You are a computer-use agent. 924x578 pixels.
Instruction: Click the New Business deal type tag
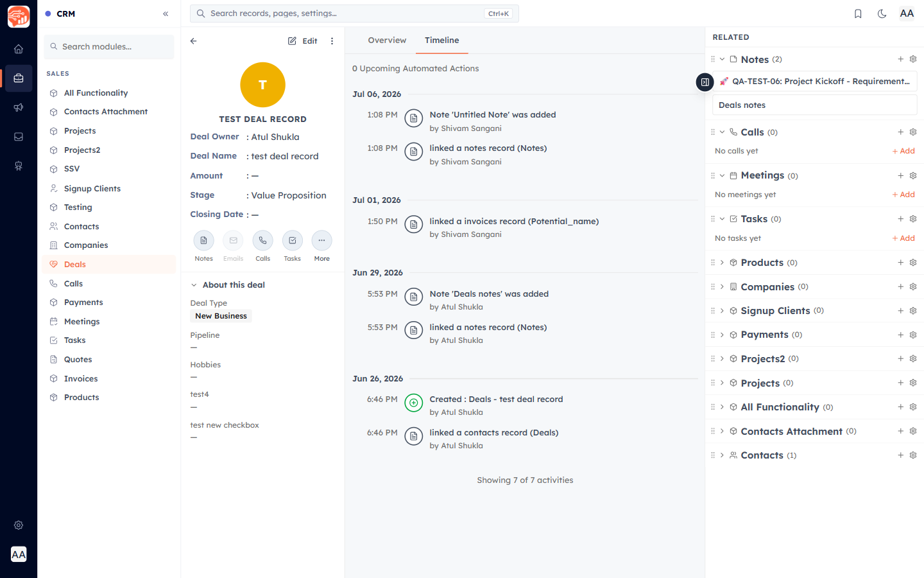click(x=221, y=316)
